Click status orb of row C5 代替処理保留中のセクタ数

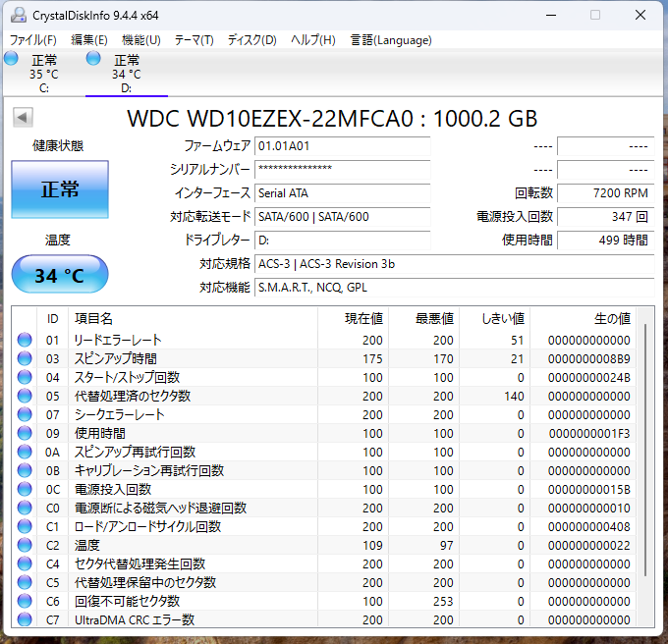click(25, 583)
